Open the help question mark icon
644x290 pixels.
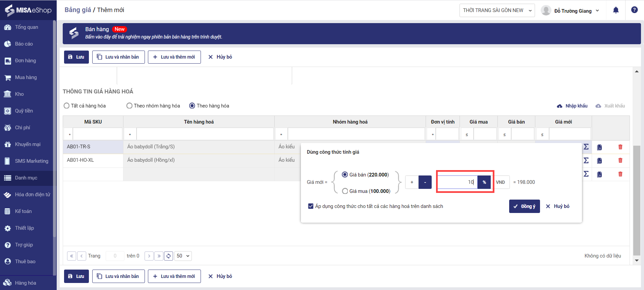634,10
